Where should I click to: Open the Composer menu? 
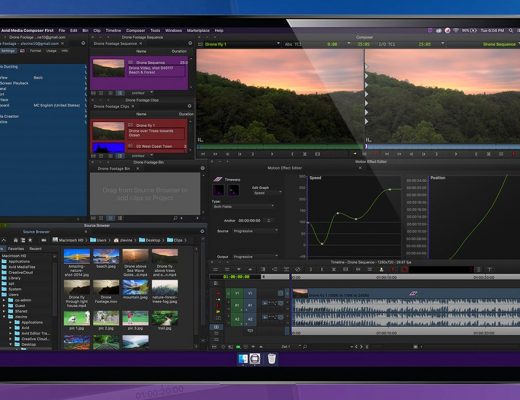tap(135, 30)
